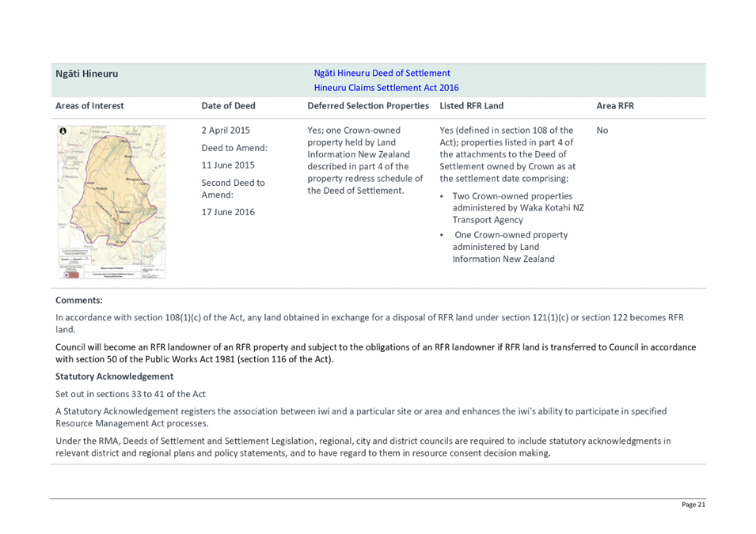Select the 2 April 2015 deed date

click(x=226, y=131)
